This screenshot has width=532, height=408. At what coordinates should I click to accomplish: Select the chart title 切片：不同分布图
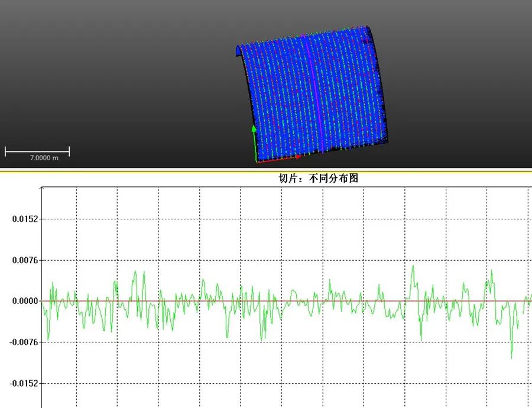pos(318,178)
